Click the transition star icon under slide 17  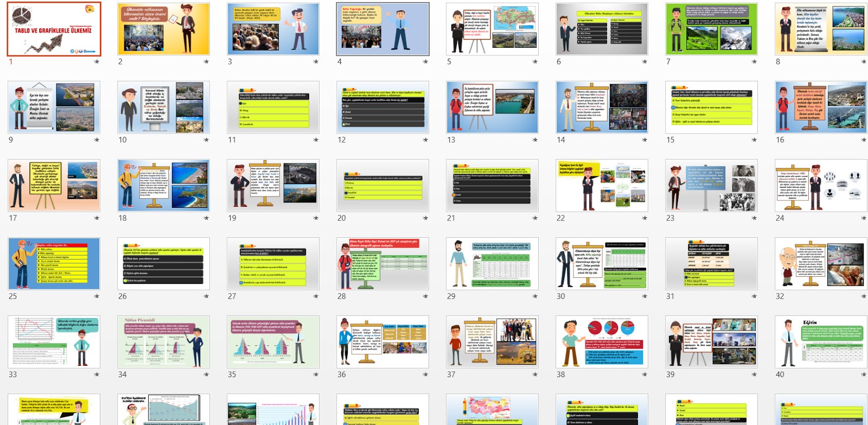tap(97, 218)
